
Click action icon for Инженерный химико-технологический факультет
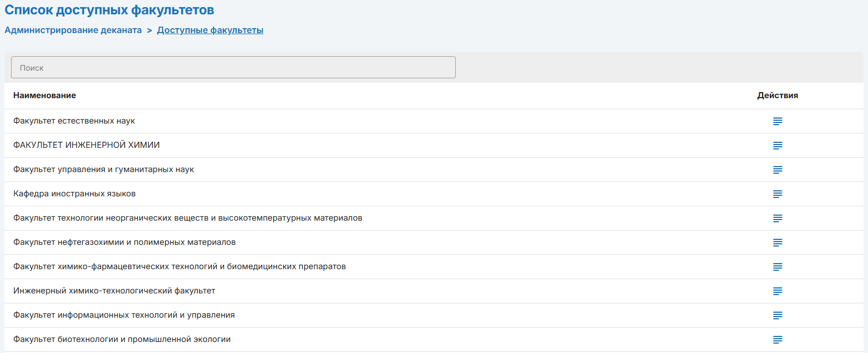778,291
